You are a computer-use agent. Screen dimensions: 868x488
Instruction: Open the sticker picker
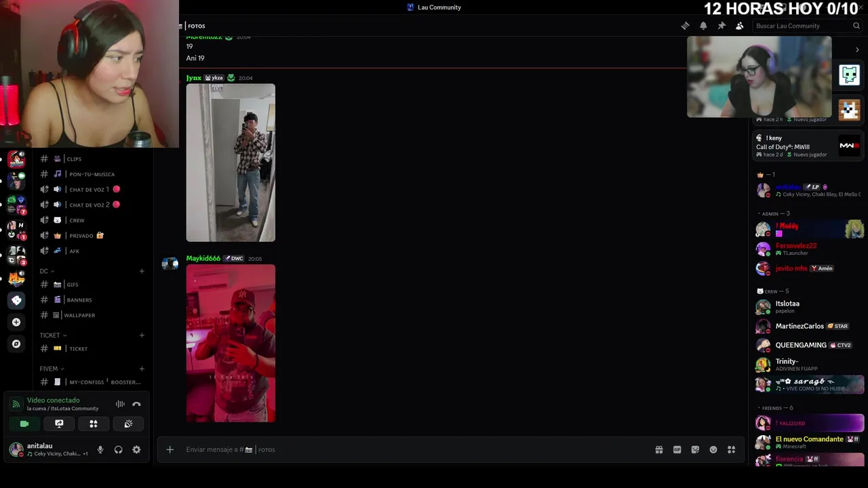coord(695,449)
